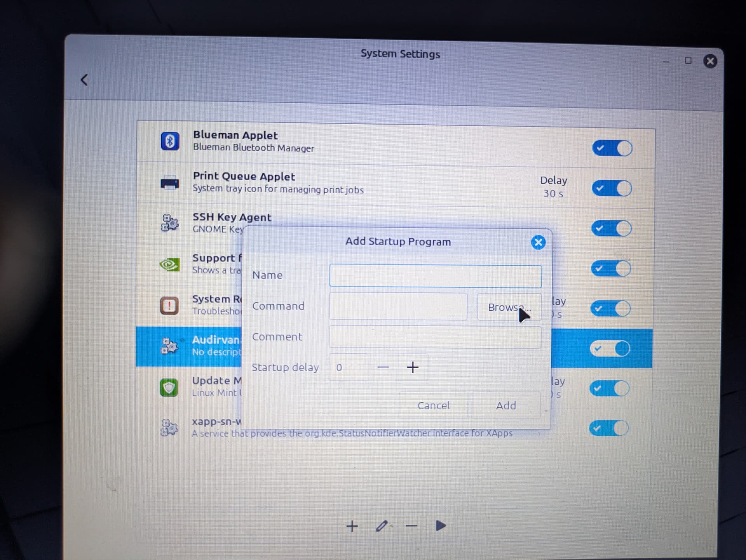The width and height of the screenshot is (746, 560).
Task: Click the Blueman Applet Bluetooth icon
Action: pyautogui.click(x=170, y=141)
